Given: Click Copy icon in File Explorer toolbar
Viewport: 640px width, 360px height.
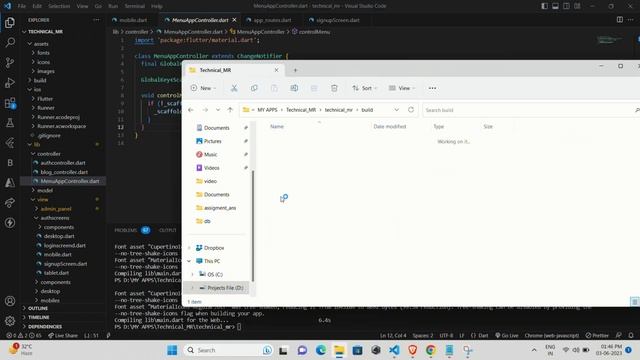Looking at the screenshot, I should (254, 88).
